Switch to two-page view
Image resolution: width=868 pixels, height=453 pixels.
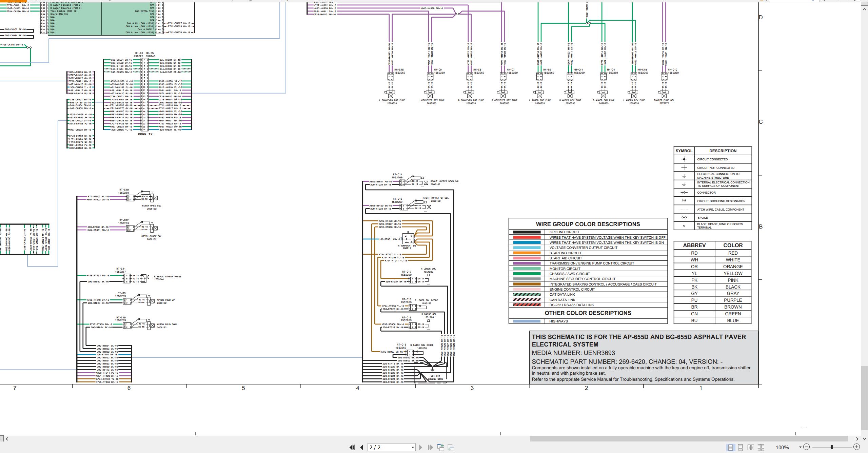[x=751, y=447]
